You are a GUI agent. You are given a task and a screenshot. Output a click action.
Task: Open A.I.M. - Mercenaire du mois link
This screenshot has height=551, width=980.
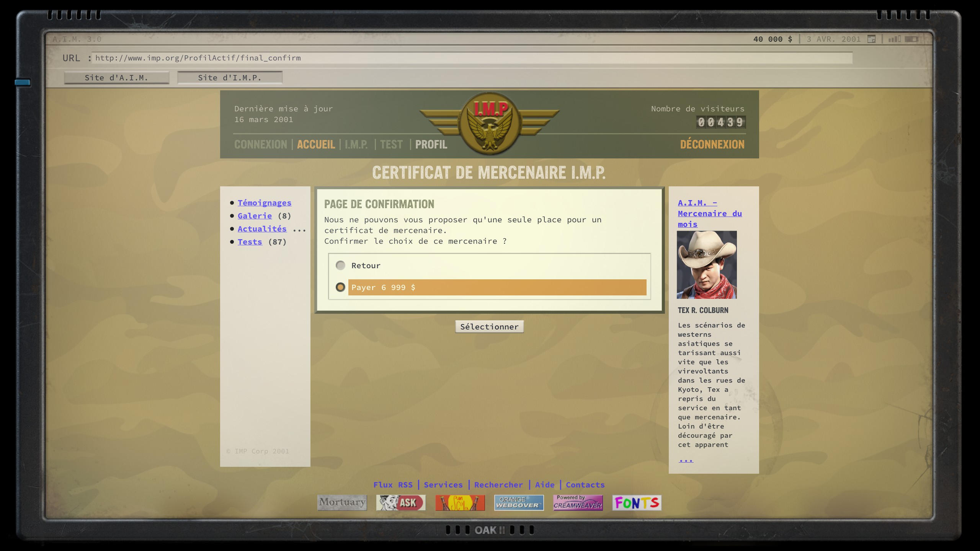710,214
